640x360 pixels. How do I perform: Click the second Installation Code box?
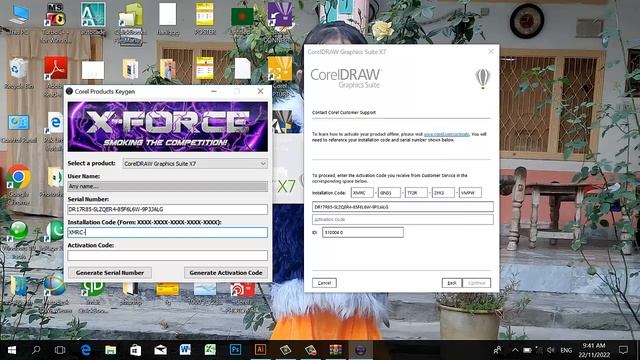(x=389, y=193)
